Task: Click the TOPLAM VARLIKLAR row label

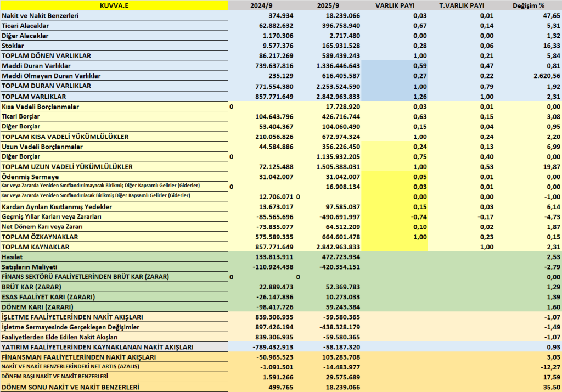Action: coord(33,97)
